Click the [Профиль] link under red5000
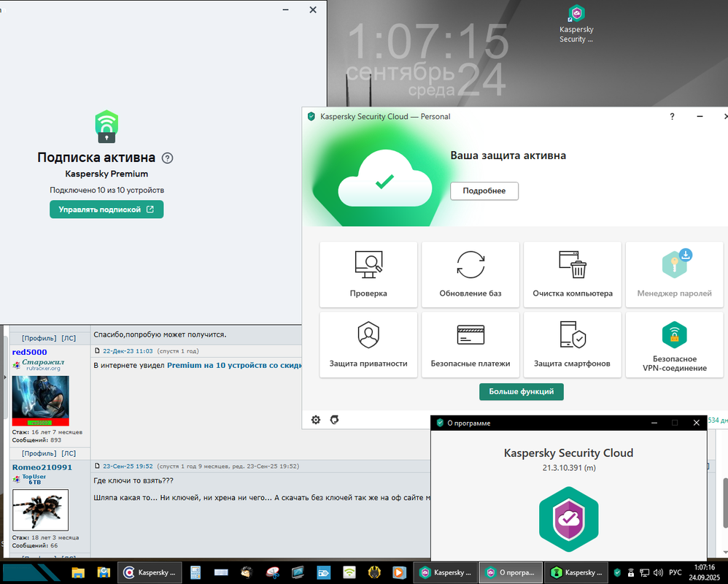The image size is (728, 584). point(39,453)
